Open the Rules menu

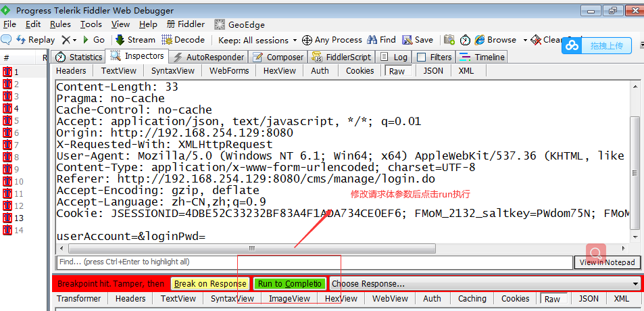click(60, 24)
